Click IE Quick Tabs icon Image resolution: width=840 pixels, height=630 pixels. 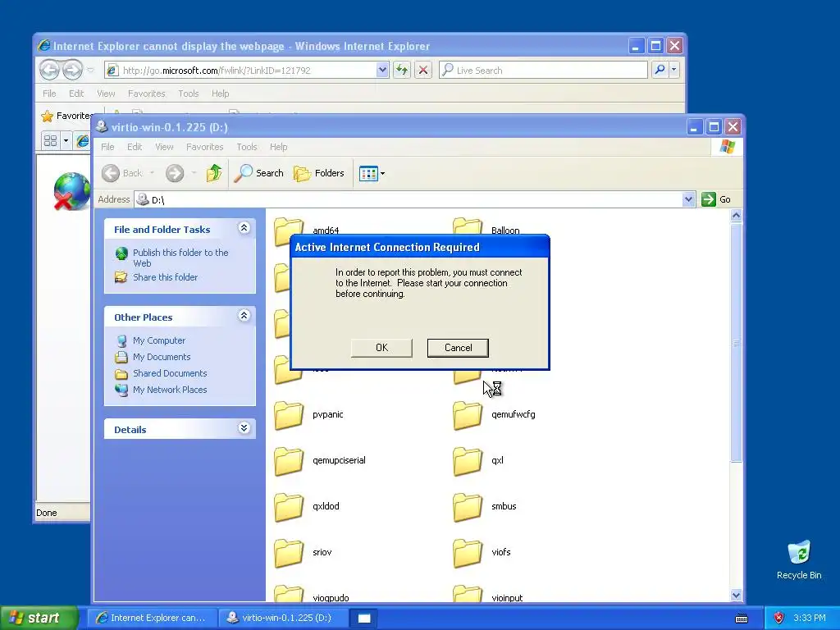(50, 140)
